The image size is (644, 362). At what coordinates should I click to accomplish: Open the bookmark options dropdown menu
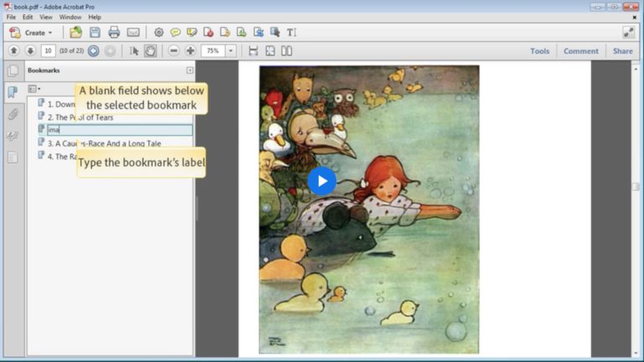[x=34, y=88]
